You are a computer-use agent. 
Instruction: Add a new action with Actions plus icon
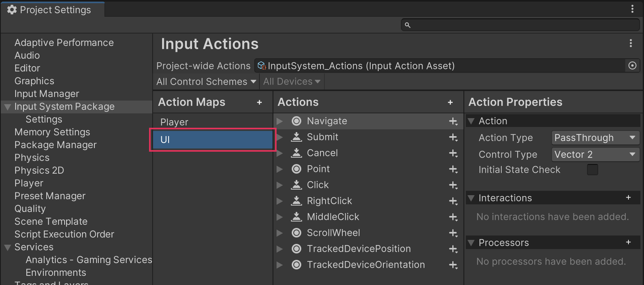click(450, 103)
